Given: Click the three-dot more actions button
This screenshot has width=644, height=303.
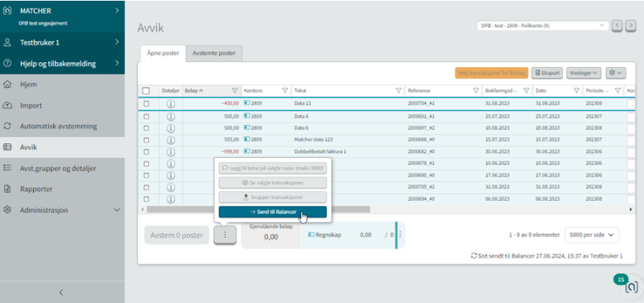Looking at the screenshot, I should [225, 235].
